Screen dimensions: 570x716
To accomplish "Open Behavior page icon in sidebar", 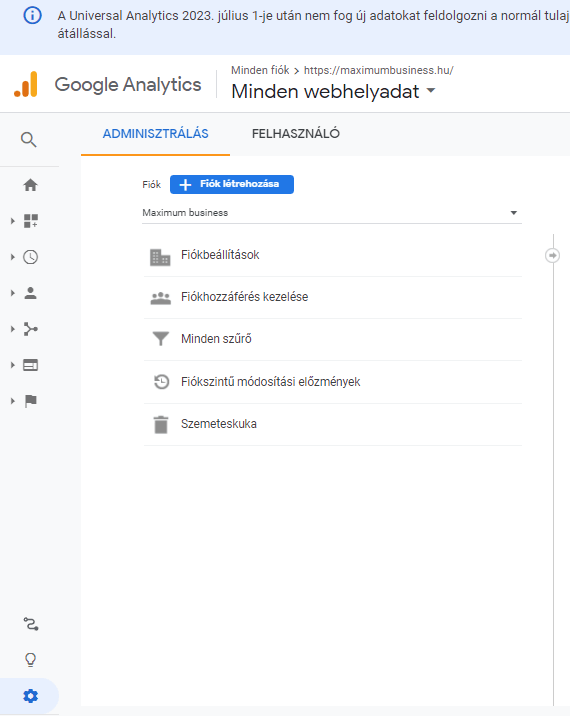I will [31, 365].
